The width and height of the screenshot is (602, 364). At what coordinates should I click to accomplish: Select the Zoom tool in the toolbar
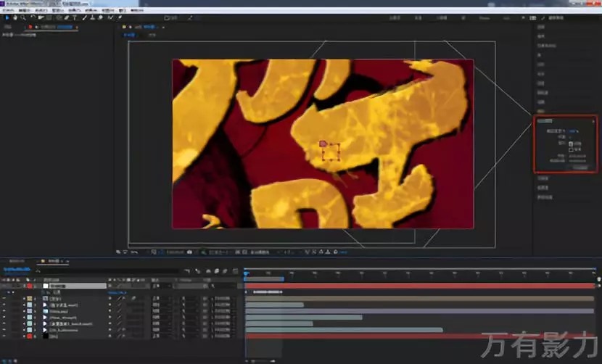point(23,17)
